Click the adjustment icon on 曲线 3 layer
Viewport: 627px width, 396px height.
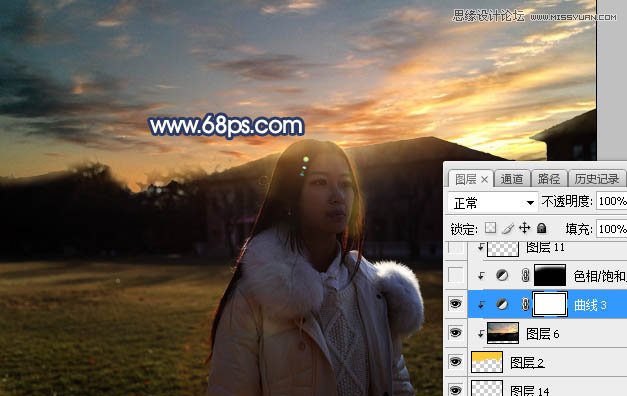coord(502,304)
